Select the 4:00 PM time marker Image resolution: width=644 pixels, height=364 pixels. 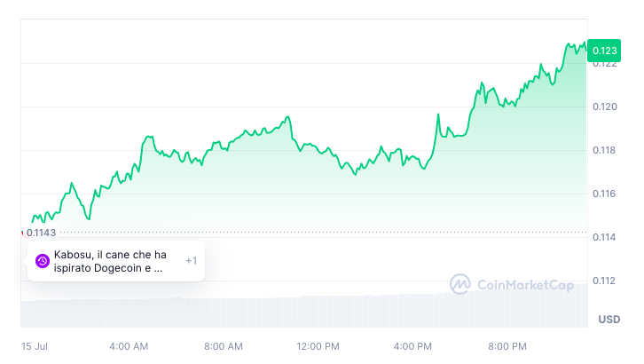(412, 345)
